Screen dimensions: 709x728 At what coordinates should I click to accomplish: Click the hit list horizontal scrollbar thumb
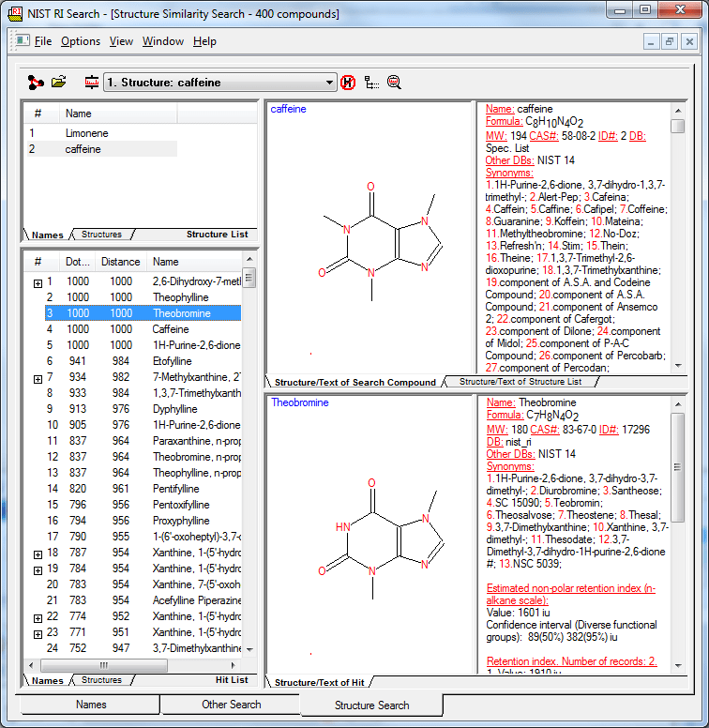pos(103,665)
